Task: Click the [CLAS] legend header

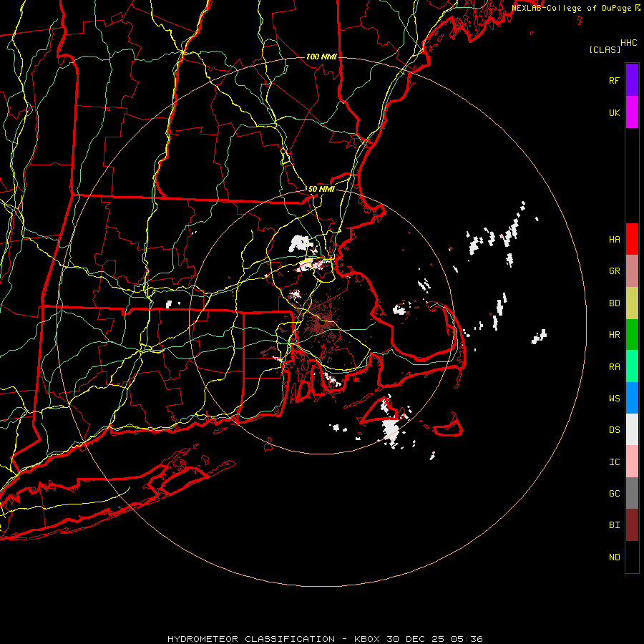Action: tap(605, 50)
